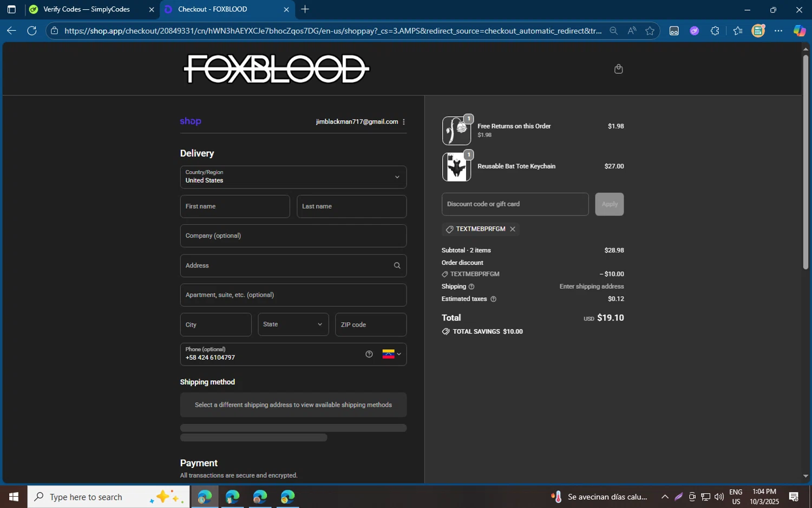
Task: Focus the First name field
Action: (x=235, y=206)
